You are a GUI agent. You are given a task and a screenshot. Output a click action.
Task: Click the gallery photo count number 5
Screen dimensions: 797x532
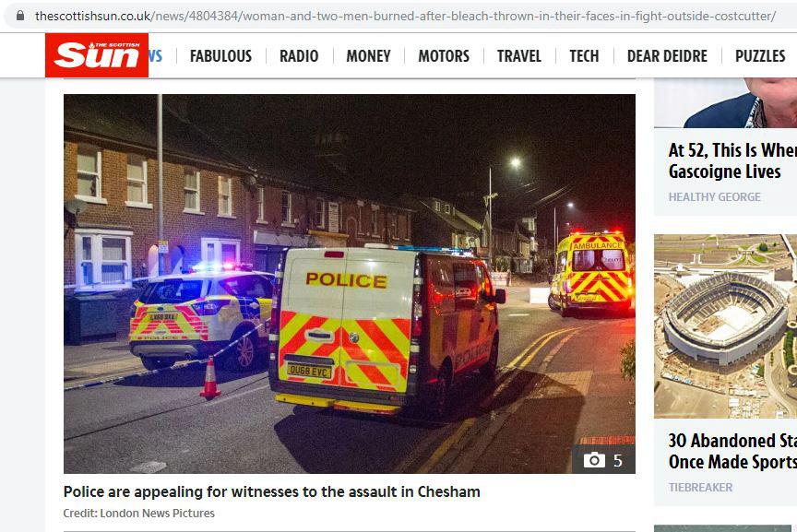point(617,460)
